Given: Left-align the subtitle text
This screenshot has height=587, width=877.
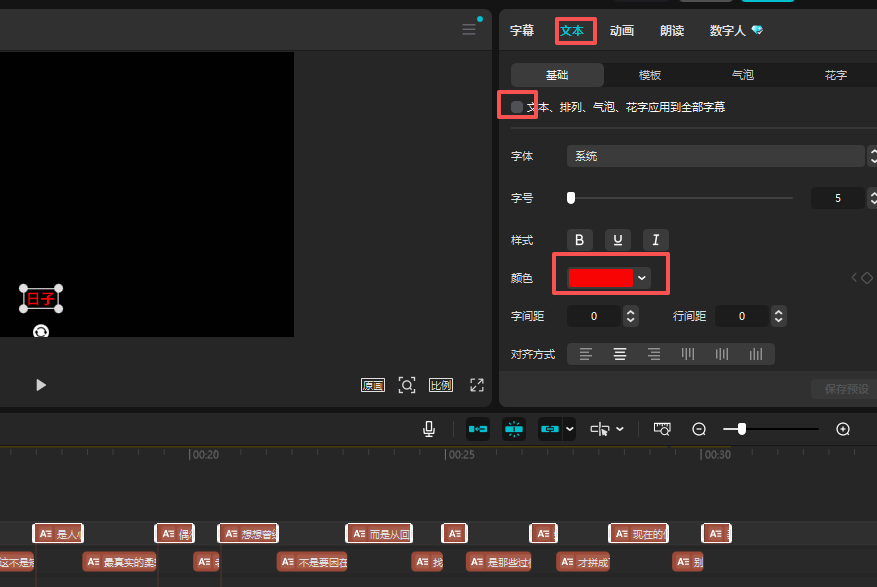Looking at the screenshot, I should click(586, 354).
